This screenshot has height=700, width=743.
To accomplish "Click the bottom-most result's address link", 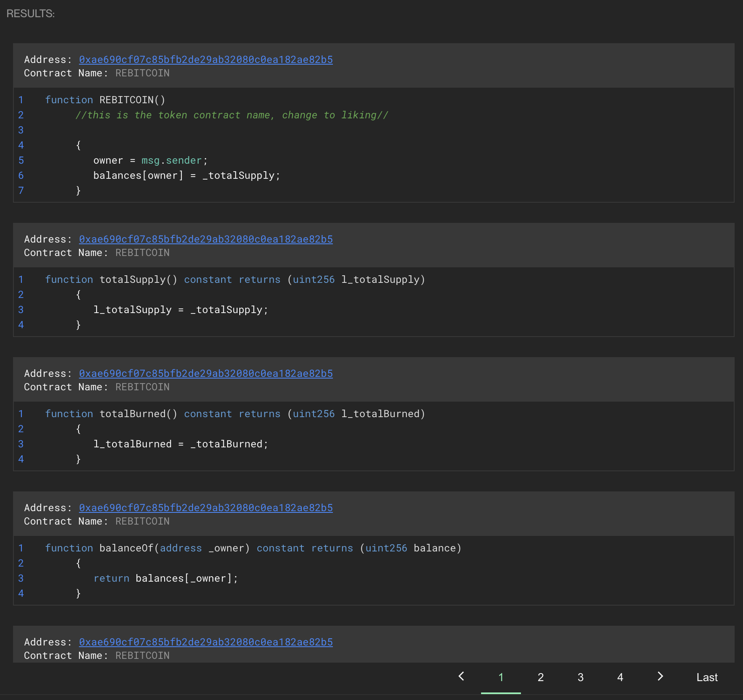I will [206, 642].
